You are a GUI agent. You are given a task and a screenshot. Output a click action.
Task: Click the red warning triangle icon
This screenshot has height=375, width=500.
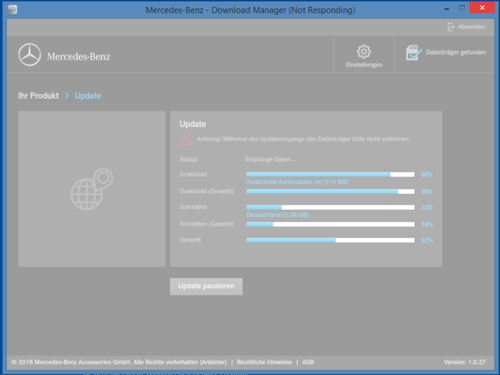pyautogui.click(x=186, y=140)
